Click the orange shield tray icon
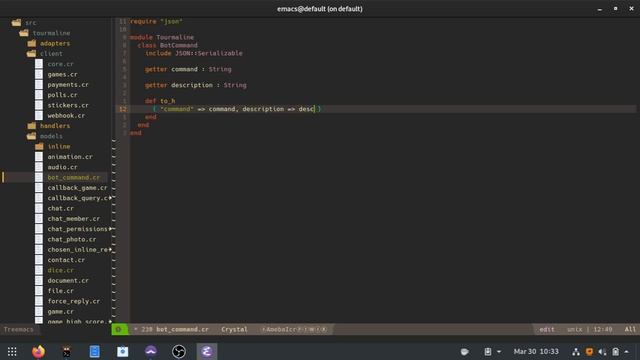Screen dimensions: 640x360 coord(589,351)
